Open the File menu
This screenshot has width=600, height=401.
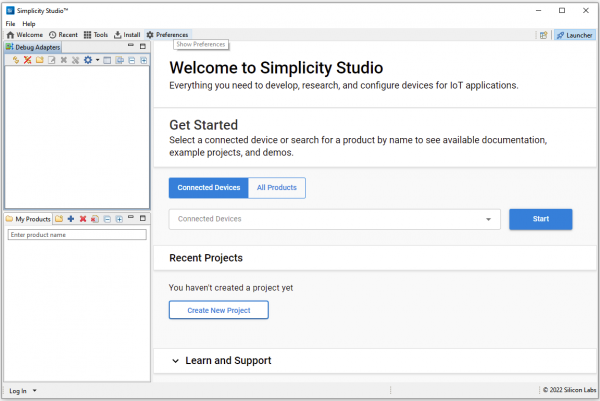pos(10,24)
